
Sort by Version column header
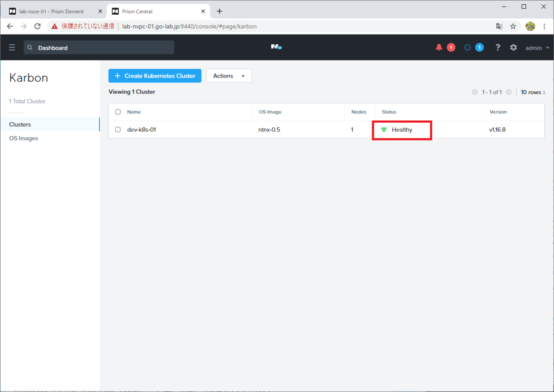coord(498,112)
